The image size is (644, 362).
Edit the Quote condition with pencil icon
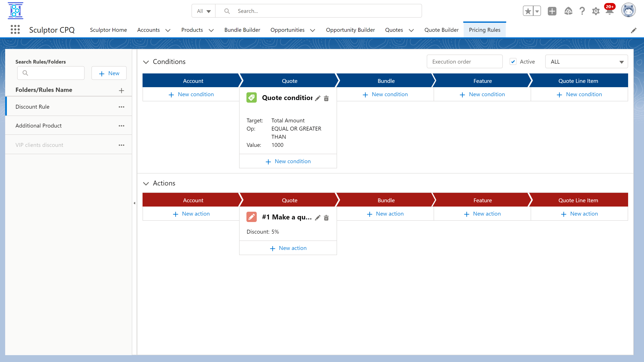(317, 98)
